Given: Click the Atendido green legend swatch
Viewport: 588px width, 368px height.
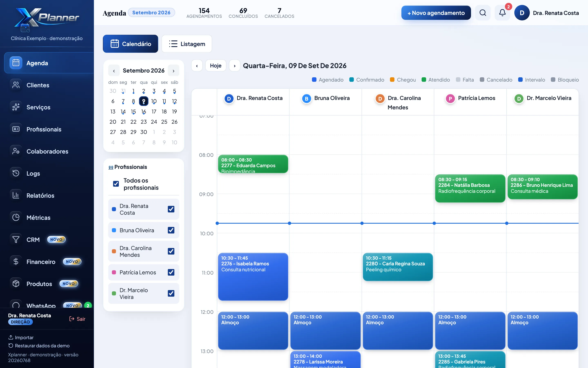Looking at the screenshot, I should pyautogui.click(x=424, y=80).
